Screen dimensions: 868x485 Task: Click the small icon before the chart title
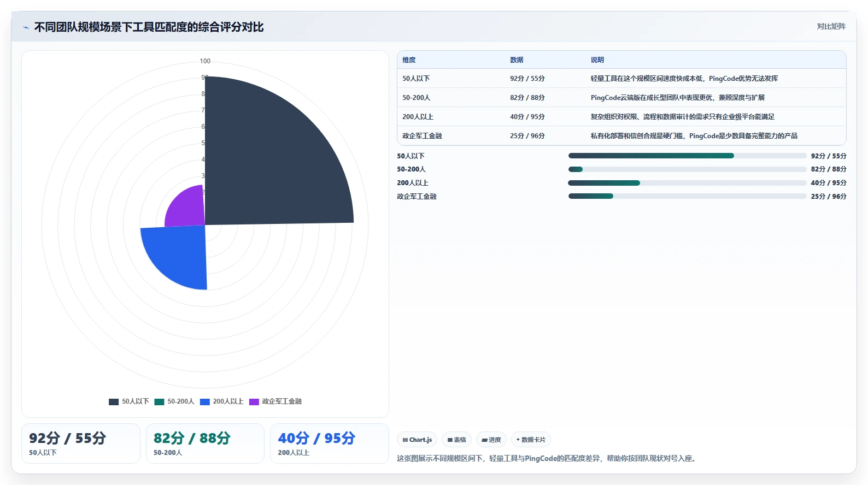26,27
